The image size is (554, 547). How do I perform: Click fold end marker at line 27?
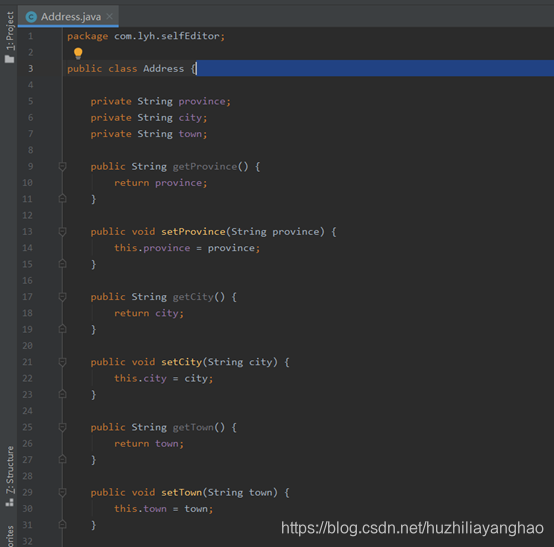coord(62,460)
